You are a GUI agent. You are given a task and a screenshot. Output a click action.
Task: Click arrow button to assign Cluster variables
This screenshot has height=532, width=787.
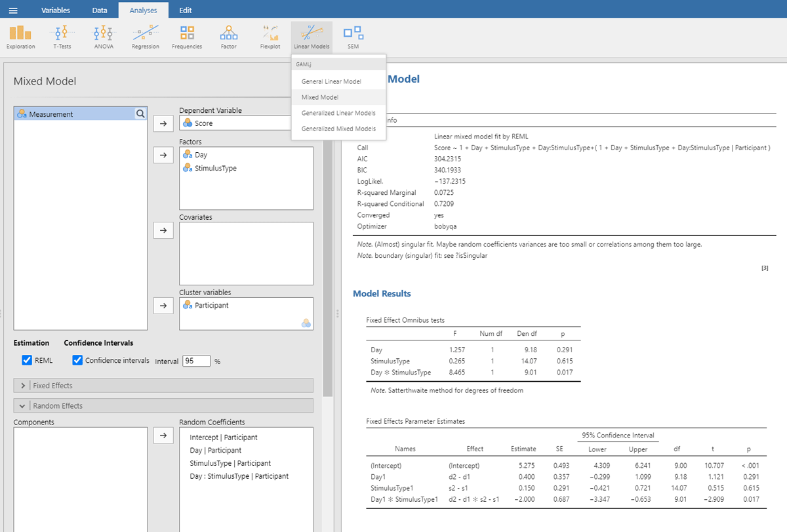click(x=163, y=305)
